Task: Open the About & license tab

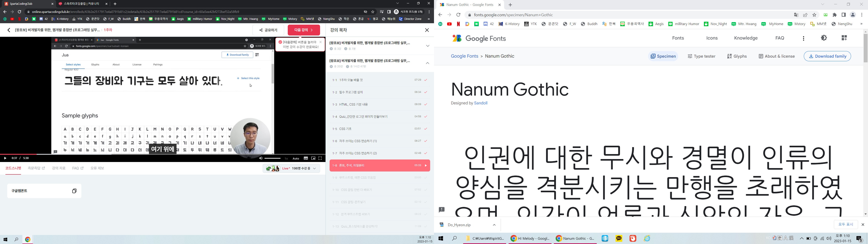Action: pyautogui.click(x=777, y=56)
